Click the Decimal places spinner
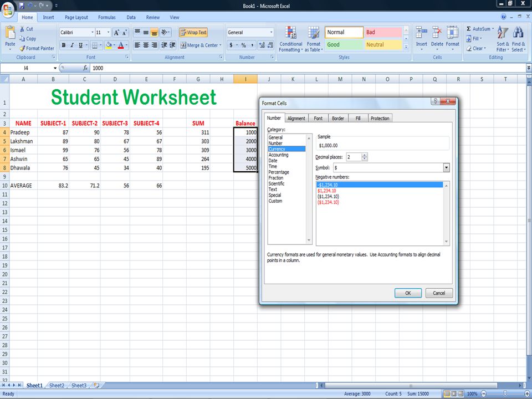The height and width of the screenshot is (399, 532). (x=365, y=157)
